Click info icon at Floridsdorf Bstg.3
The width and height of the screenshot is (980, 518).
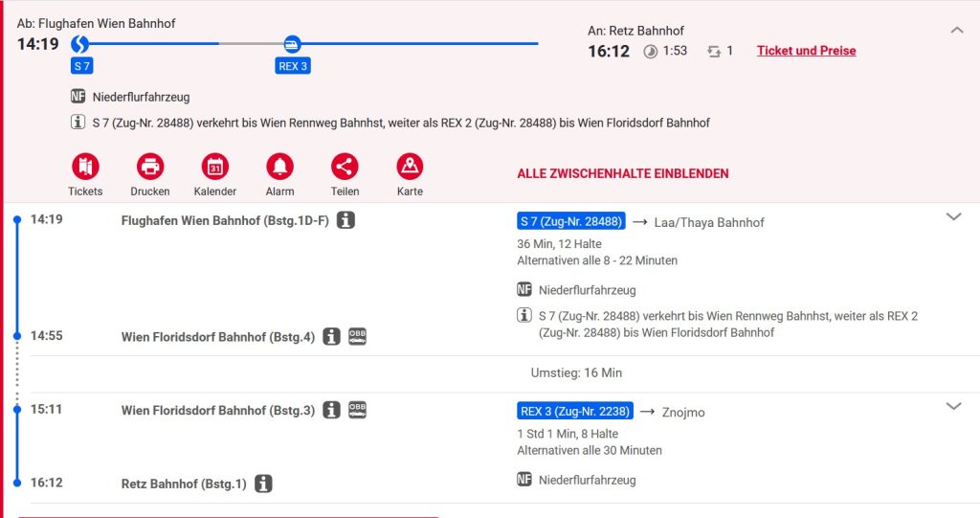point(332,410)
